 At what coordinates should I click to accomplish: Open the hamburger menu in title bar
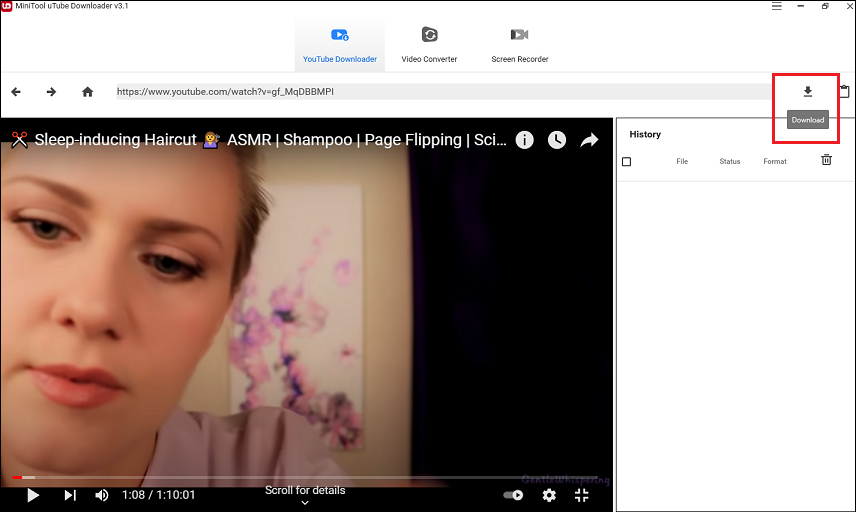click(776, 6)
